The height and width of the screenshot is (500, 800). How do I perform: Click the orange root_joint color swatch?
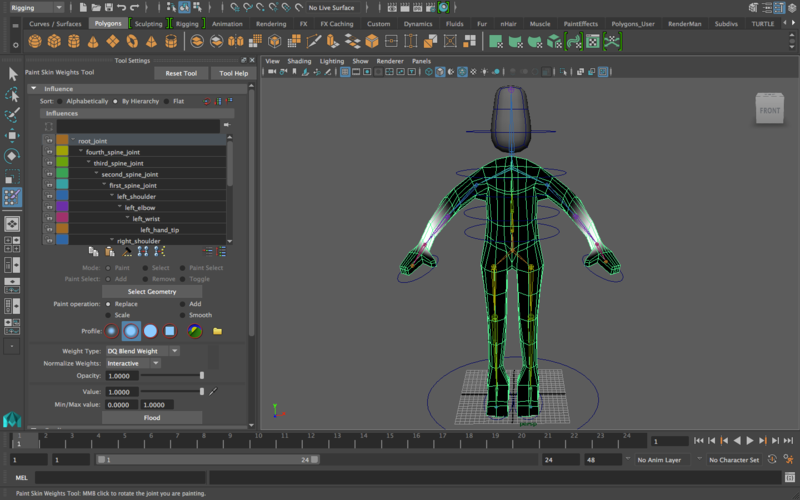point(62,140)
